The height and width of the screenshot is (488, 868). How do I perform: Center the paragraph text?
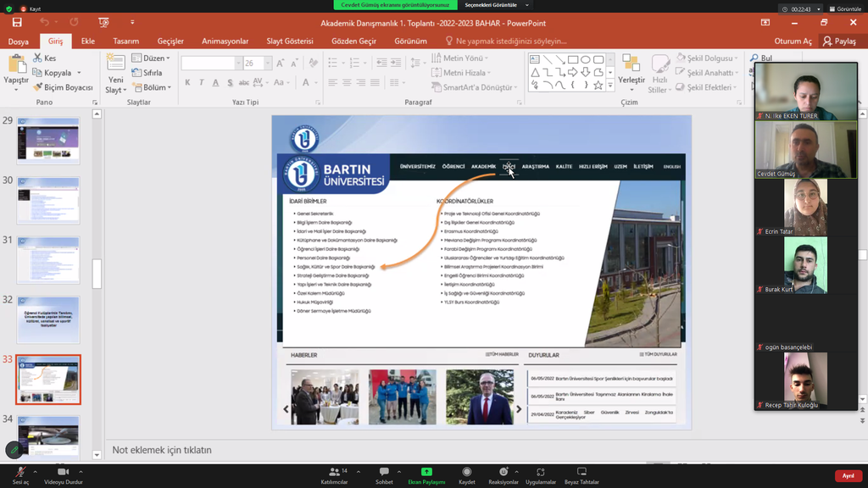point(347,82)
